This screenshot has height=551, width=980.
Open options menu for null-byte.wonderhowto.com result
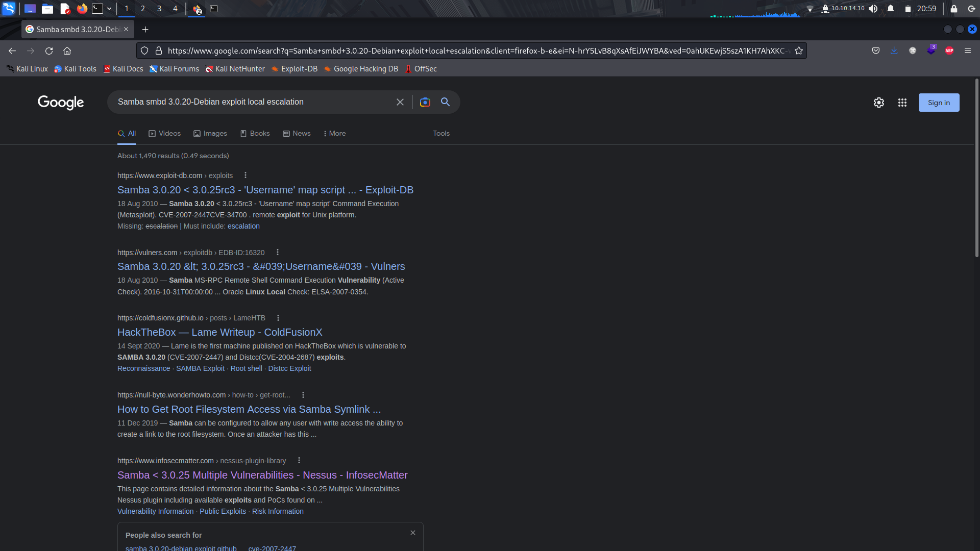point(303,395)
